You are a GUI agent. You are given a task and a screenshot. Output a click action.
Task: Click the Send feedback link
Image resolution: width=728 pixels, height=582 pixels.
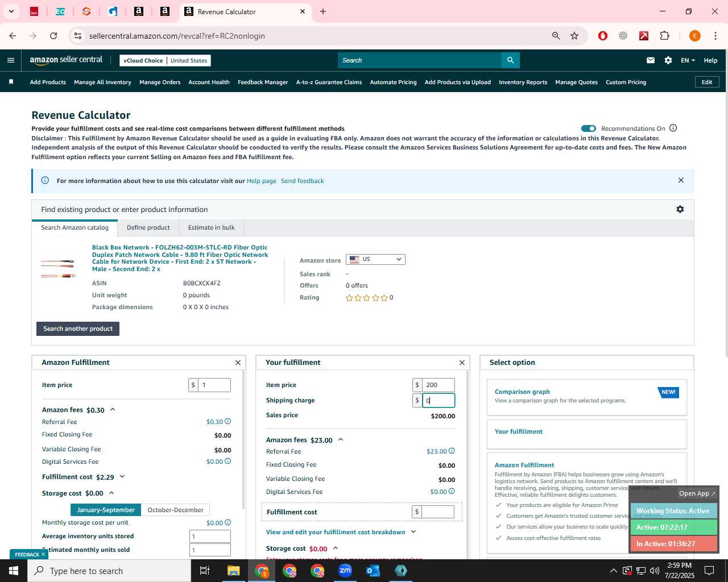(303, 181)
